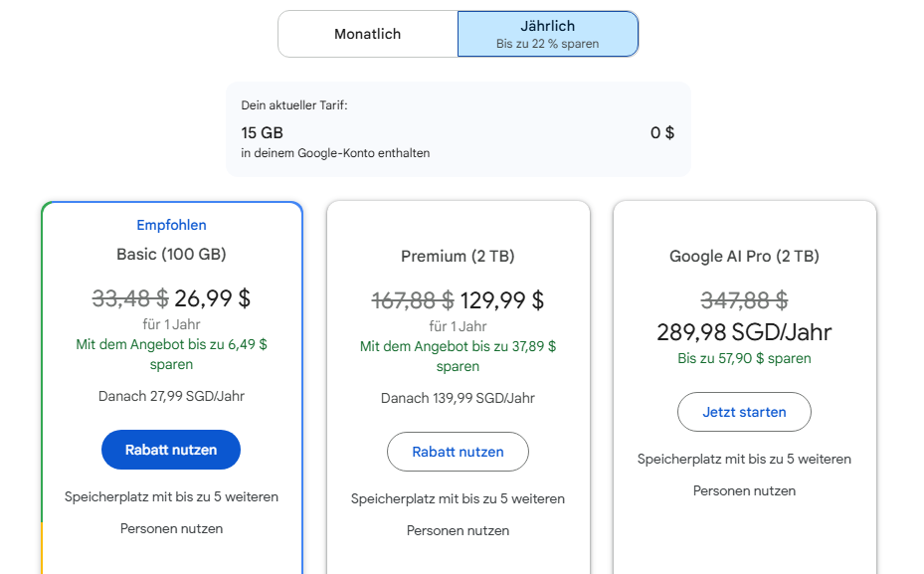Click the 26,99 $ Basic price
The height and width of the screenshot is (574, 924).
[212, 297]
